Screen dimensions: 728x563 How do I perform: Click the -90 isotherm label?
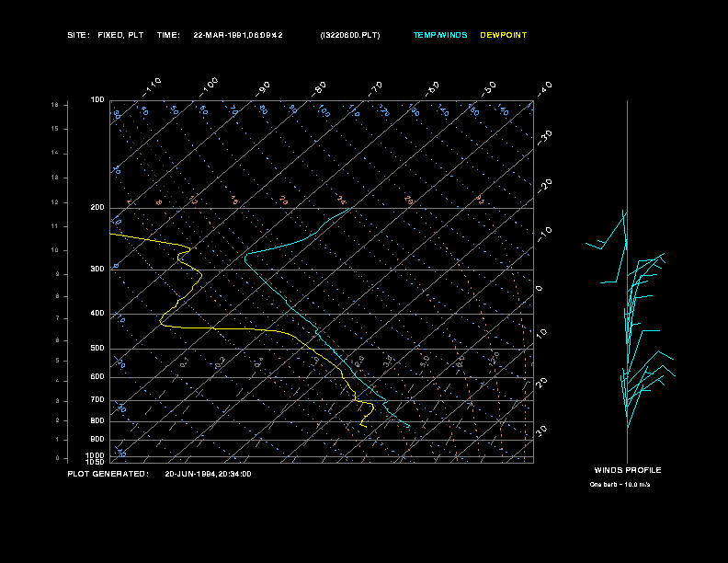point(263,89)
